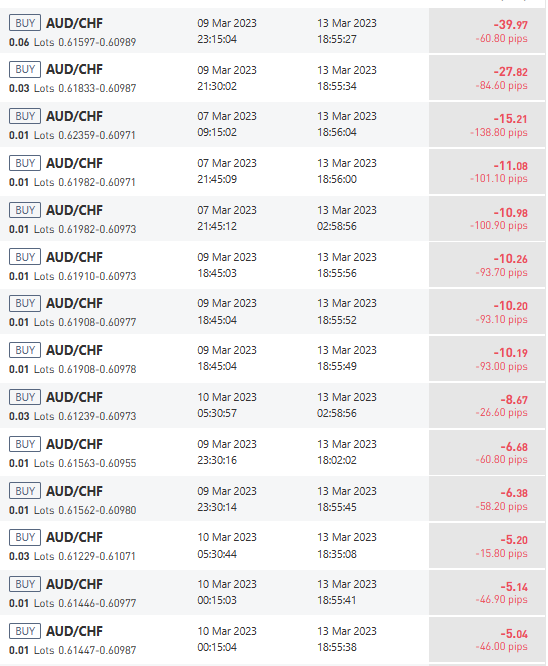
Task: Click the -84.60 pips value
Action: tap(501, 85)
